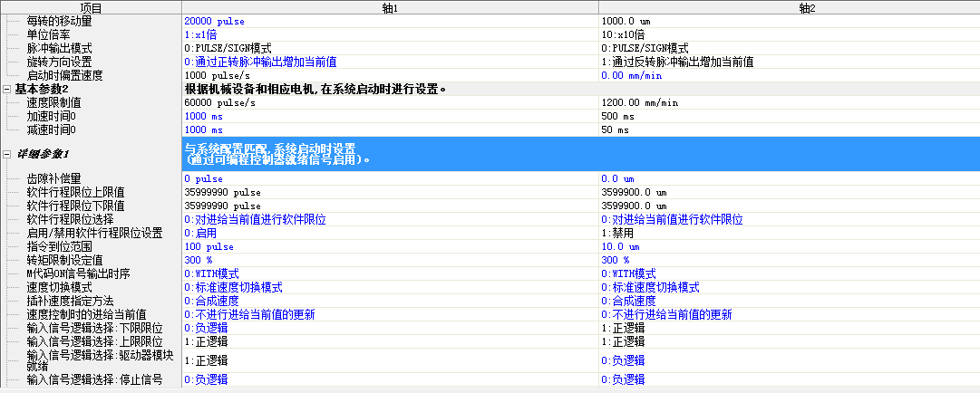980x393 pixels.
Task: Change axis 2 旋转方向设置 value
Action: (x=789, y=62)
